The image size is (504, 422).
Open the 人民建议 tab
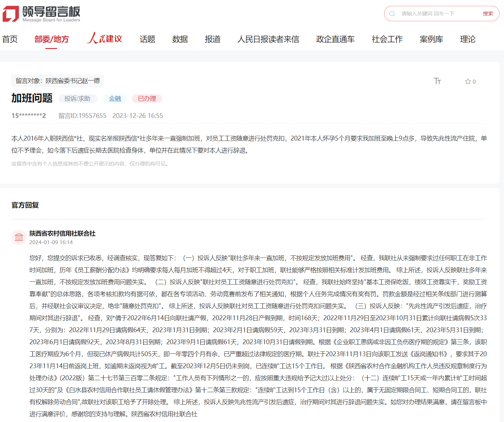(x=105, y=38)
